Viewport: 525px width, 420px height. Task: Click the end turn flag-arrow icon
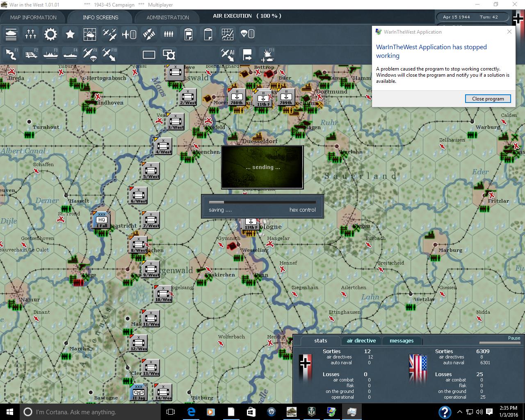(247, 54)
